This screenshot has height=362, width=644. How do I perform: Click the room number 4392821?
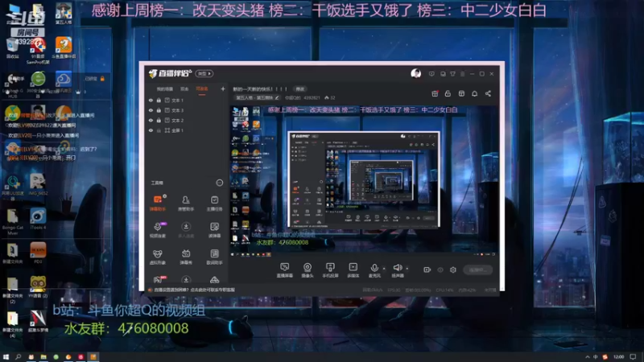tap(312, 97)
